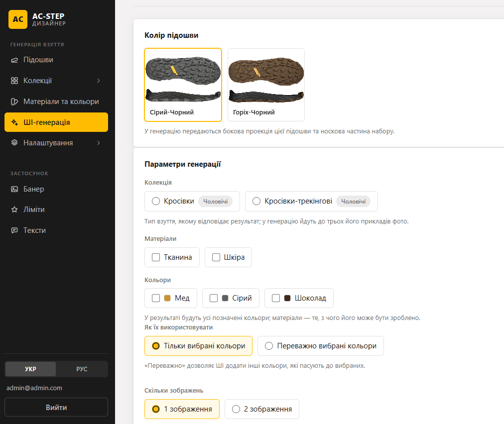Enable the Шоколад color checkbox
The image size is (504, 424).
coord(276,298)
